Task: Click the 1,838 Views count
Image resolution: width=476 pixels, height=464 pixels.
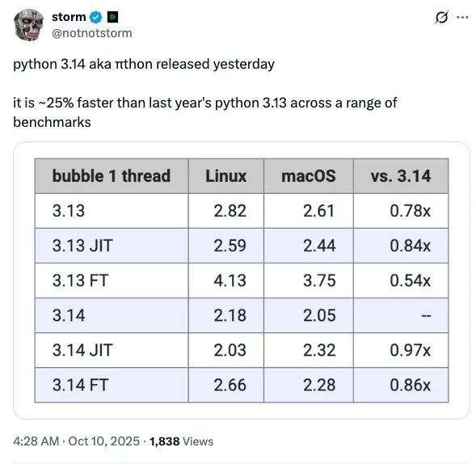Action: pyautogui.click(x=182, y=441)
